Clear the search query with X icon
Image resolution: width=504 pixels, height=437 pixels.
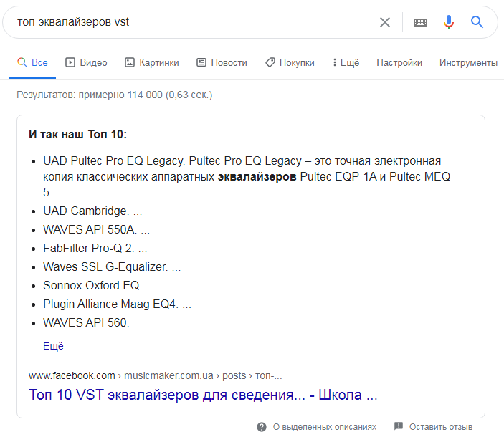tap(385, 22)
